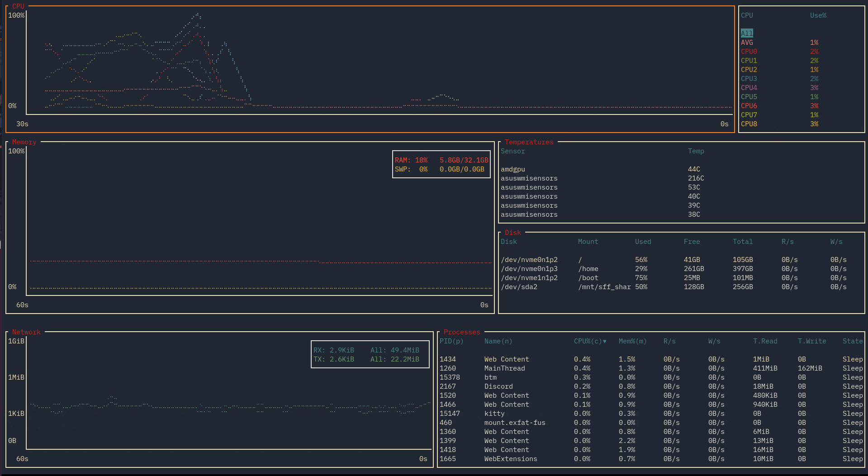Click the Temp column header
868x476 pixels.
pos(696,151)
